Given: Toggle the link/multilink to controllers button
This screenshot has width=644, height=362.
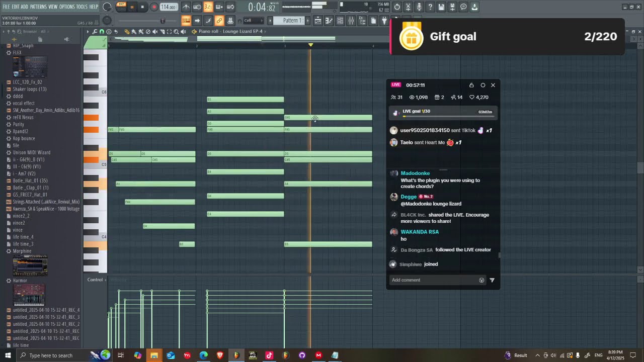Looking at the screenshot, I should [x=219, y=21].
